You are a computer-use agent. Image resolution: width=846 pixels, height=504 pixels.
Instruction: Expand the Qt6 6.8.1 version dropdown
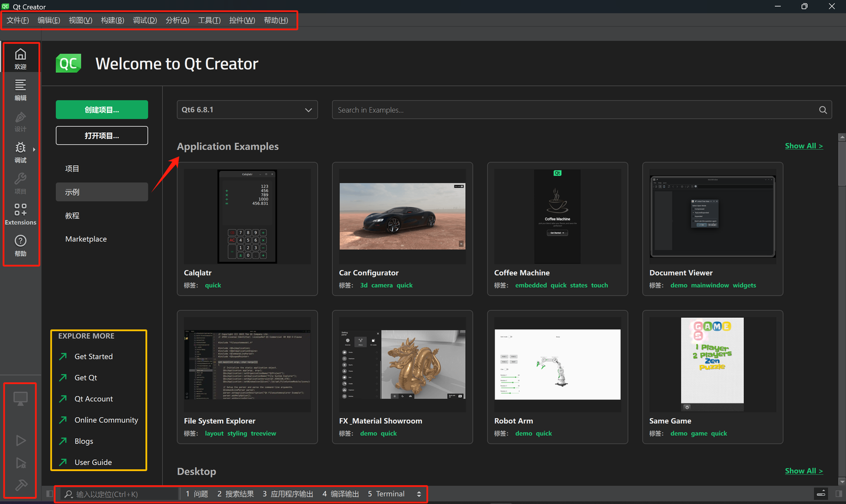(x=247, y=110)
